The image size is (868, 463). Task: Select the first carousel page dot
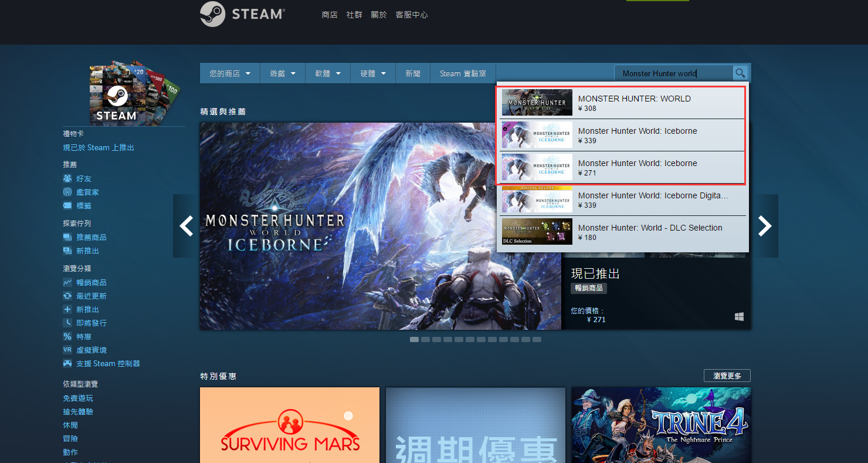414,339
